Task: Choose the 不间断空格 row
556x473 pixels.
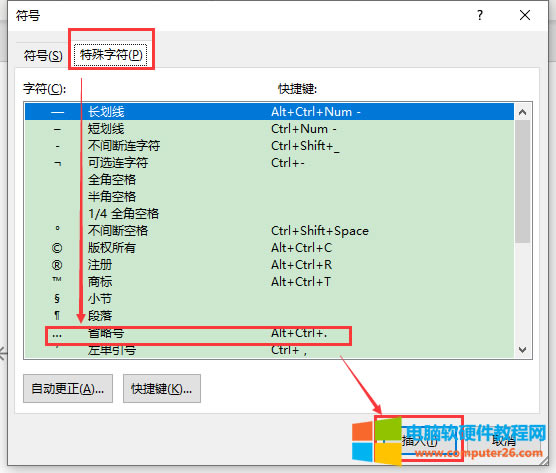Action: pyautogui.click(x=269, y=231)
